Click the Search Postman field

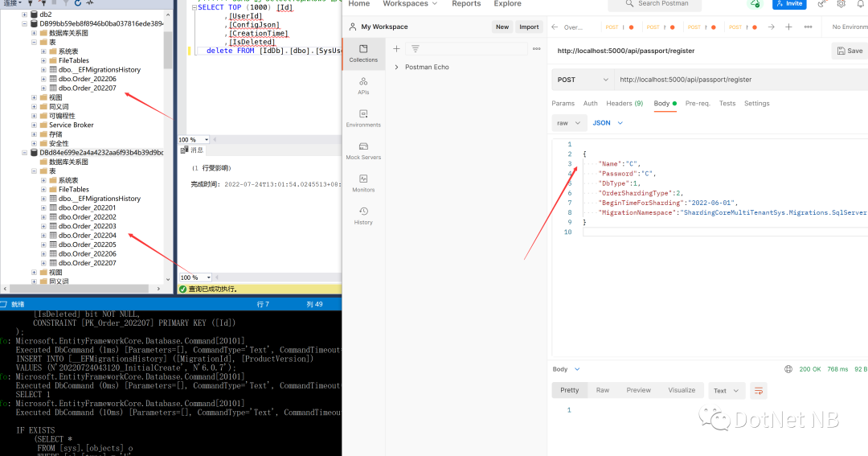coord(655,5)
